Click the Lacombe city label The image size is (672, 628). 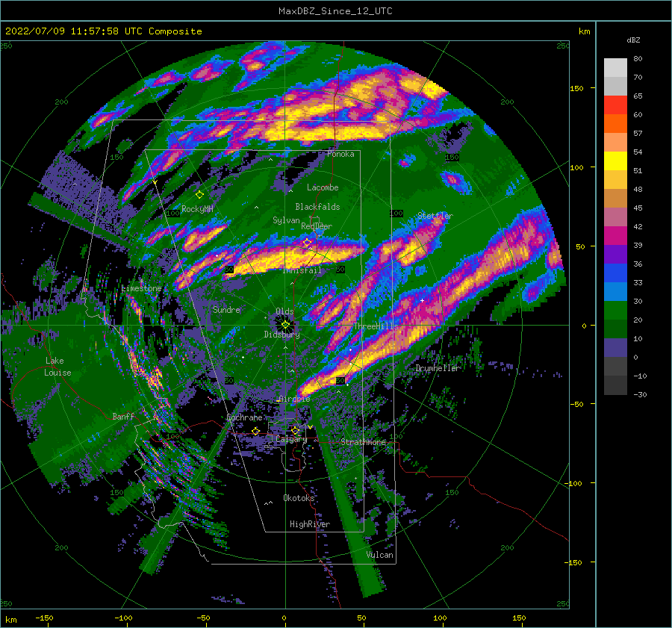[x=323, y=187]
